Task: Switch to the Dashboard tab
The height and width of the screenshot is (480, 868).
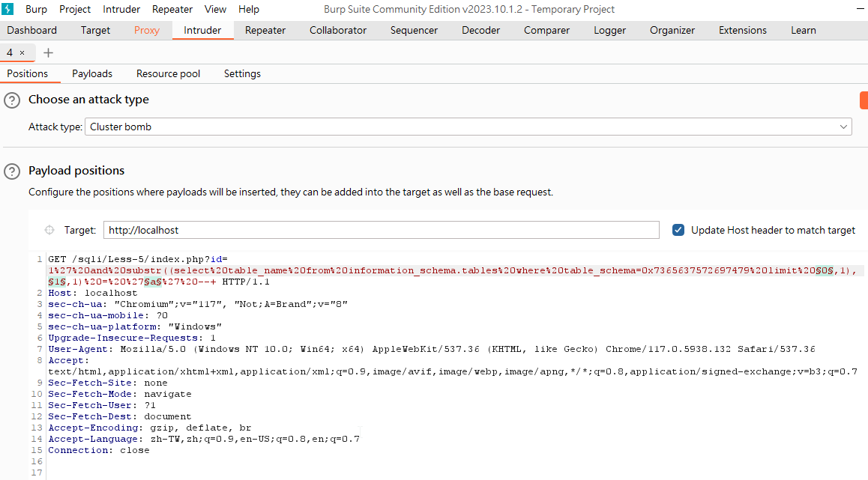Action: pyautogui.click(x=32, y=31)
